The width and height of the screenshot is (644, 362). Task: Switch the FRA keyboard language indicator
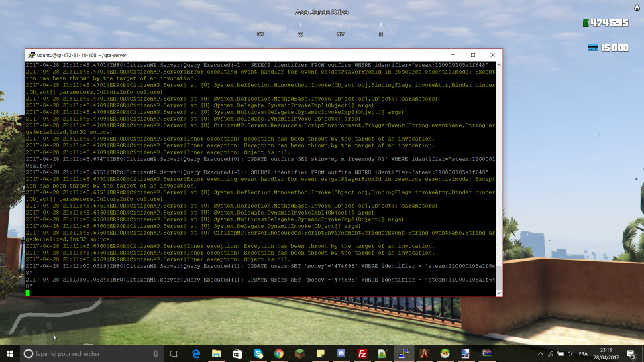click(583, 354)
